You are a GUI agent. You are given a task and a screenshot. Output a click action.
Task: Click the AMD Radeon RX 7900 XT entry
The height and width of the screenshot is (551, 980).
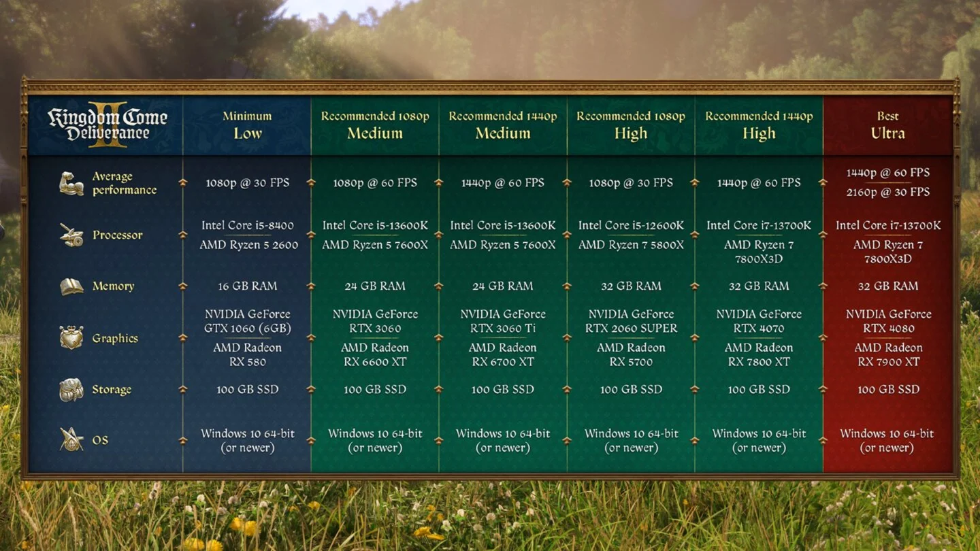click(888, 354)
